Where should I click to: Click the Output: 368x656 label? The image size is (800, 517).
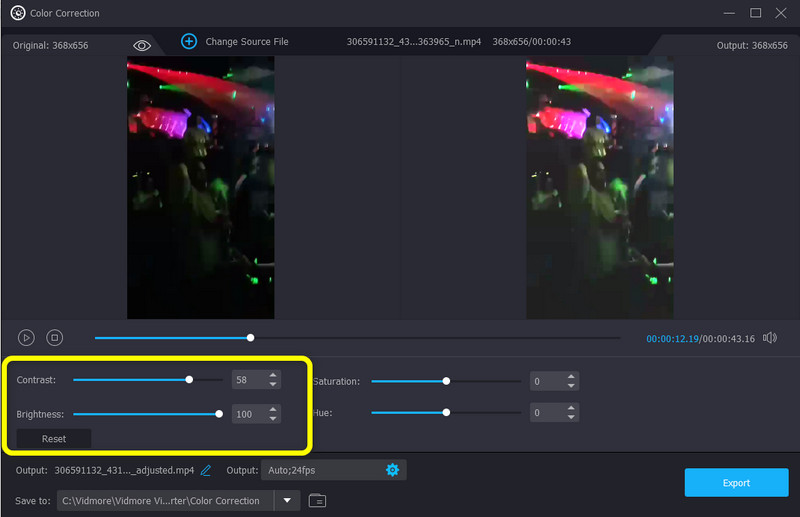click(x=752, y=45)
